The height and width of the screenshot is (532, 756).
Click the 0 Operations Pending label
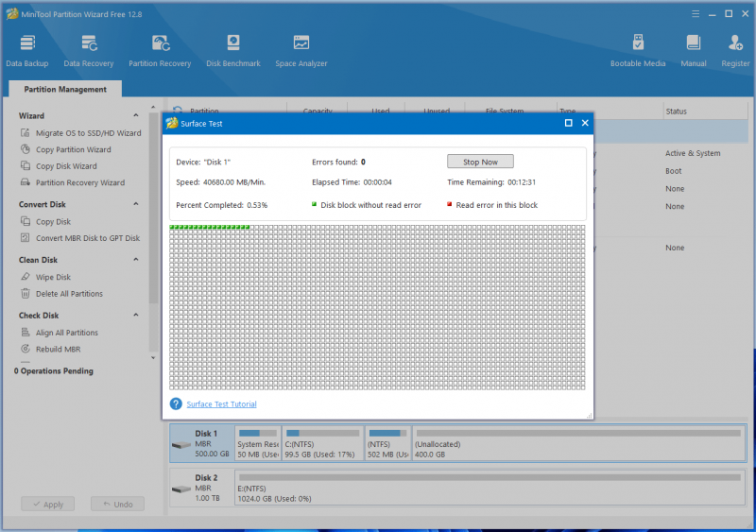[54, 371]
